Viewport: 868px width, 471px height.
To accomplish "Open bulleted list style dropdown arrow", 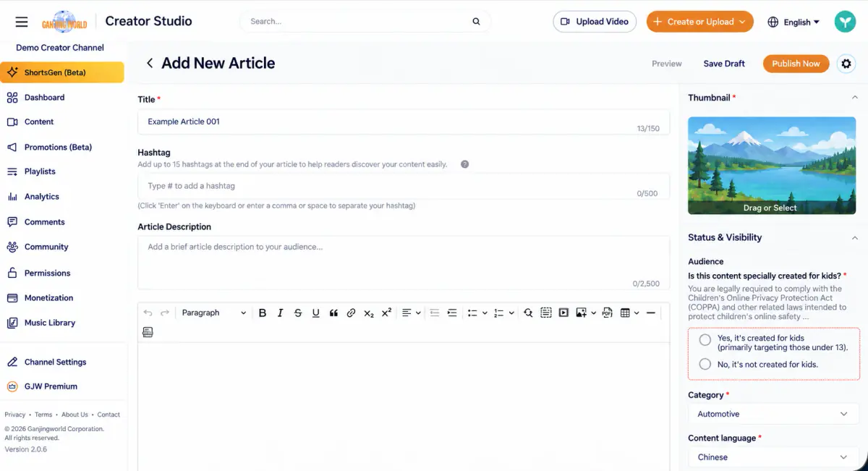I will 485,313.
